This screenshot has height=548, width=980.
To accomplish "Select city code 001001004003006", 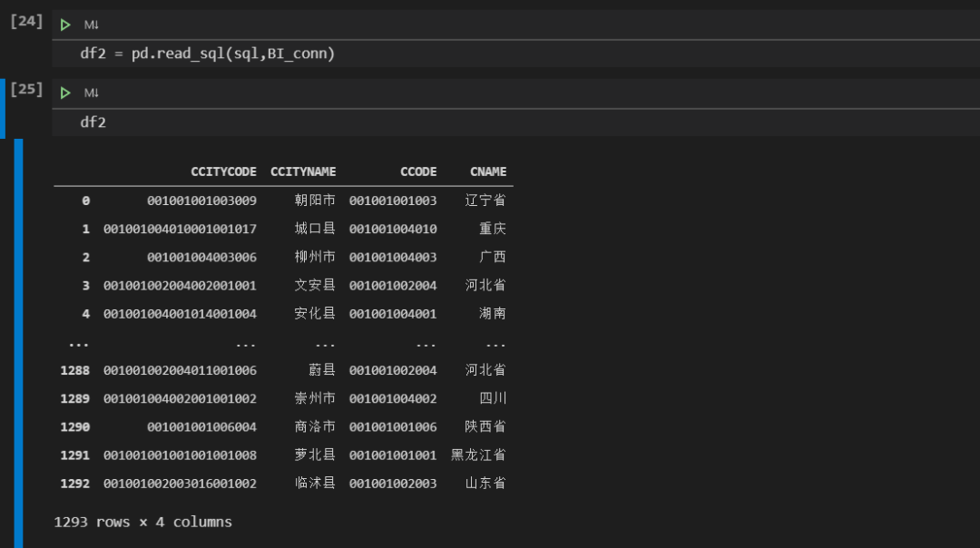I will point(201,257).
